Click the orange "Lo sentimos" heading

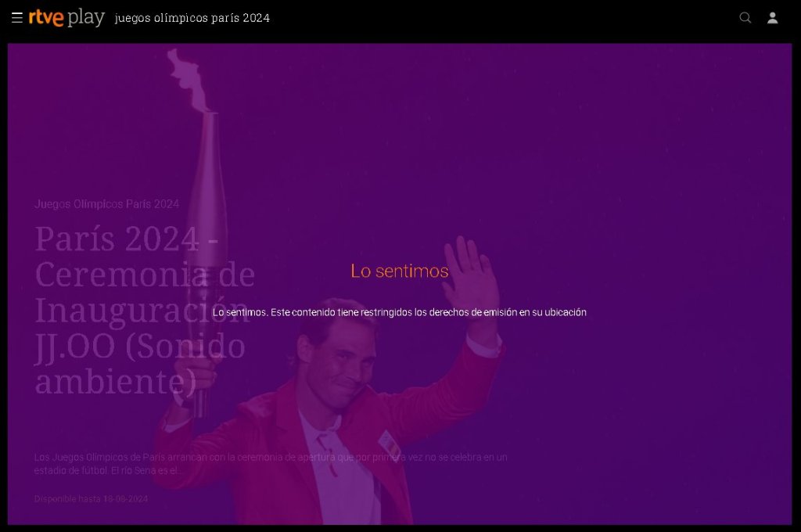[399, 271]
